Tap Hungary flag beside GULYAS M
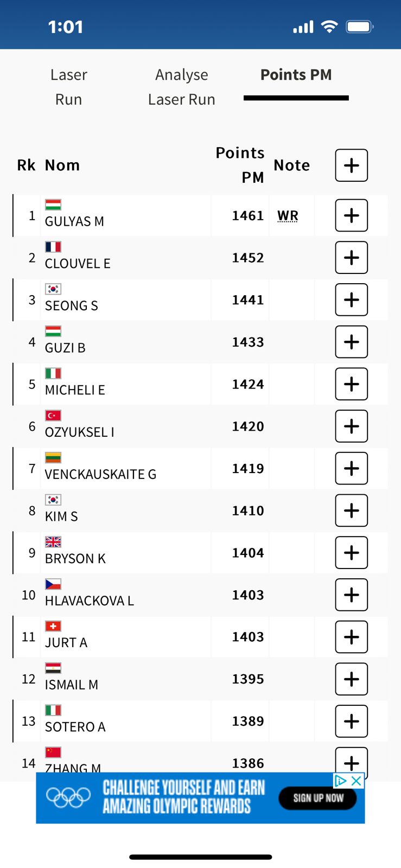 pos(53,205)
